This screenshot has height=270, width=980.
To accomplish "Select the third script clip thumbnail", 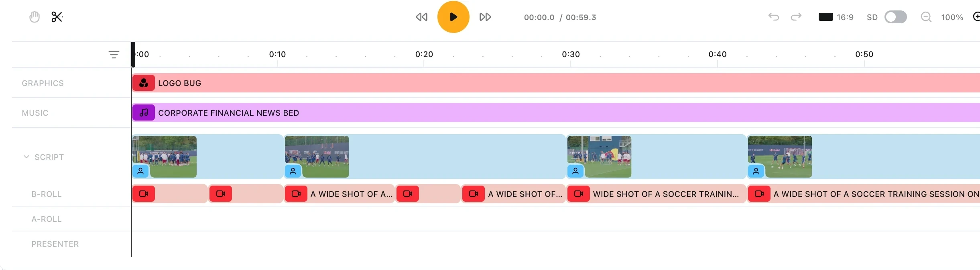I will (x=599, y=157).
